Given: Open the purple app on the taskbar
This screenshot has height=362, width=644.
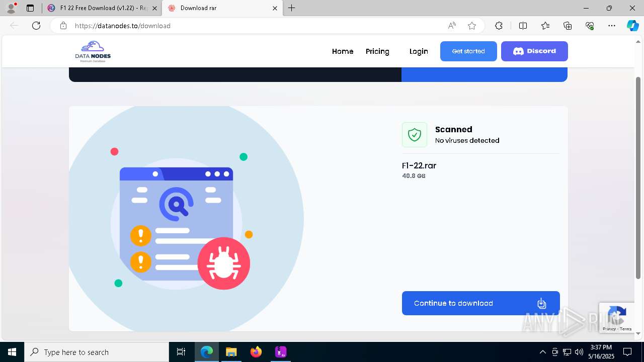Looking at the screenshot, I should click(x=281, y=352).
